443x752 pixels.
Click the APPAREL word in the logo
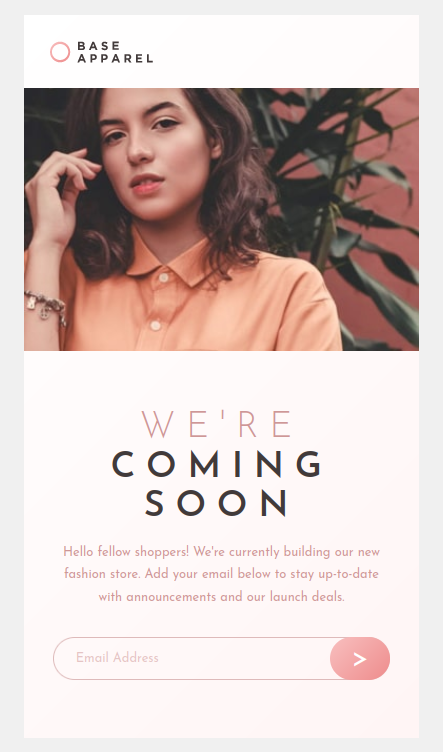pos(115,59)
